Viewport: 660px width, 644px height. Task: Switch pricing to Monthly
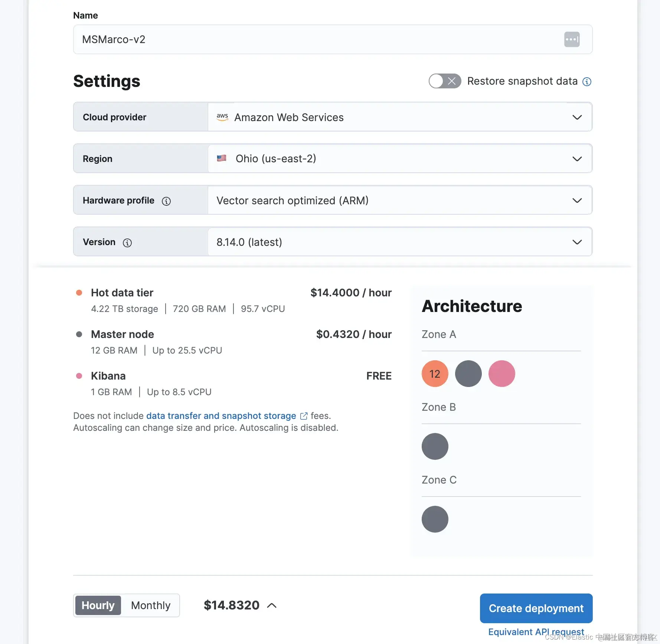click(150, 605)
